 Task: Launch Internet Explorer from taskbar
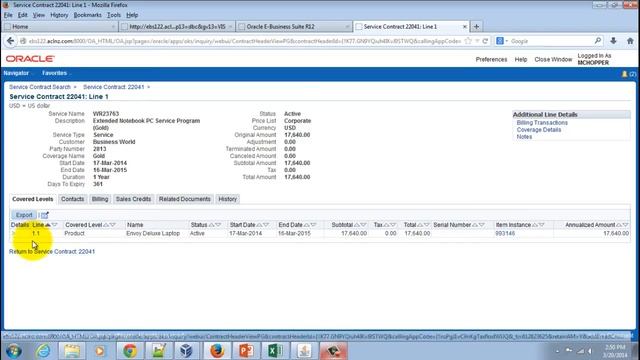(43, 351)
